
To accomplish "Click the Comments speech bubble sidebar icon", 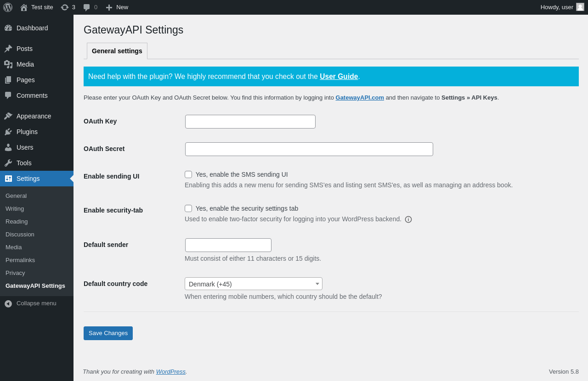I will [8, 95].
